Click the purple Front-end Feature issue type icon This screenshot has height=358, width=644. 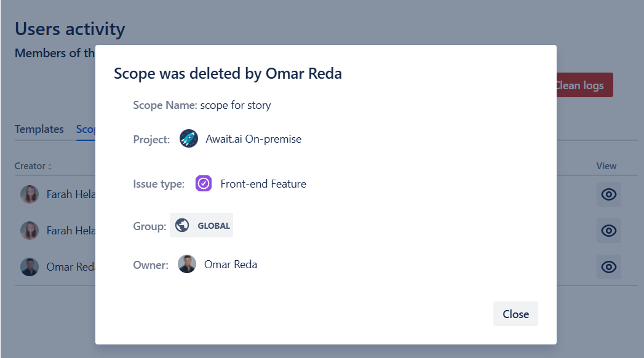(204, 183)
